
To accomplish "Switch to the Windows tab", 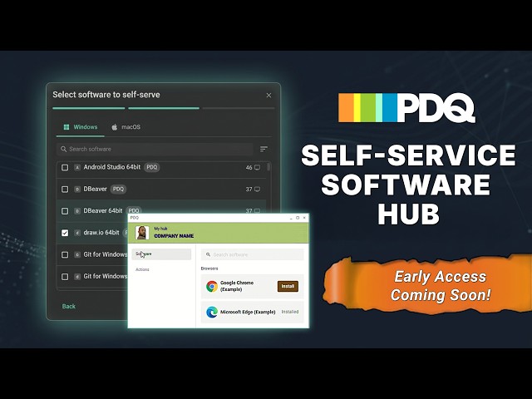I will point(81,127).
